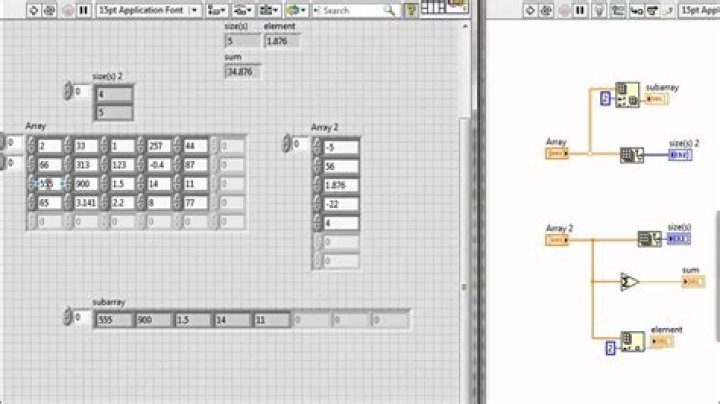Click the subarray index stepper control
This screenshot has width=720, height=404.
(x=68, y=319)
